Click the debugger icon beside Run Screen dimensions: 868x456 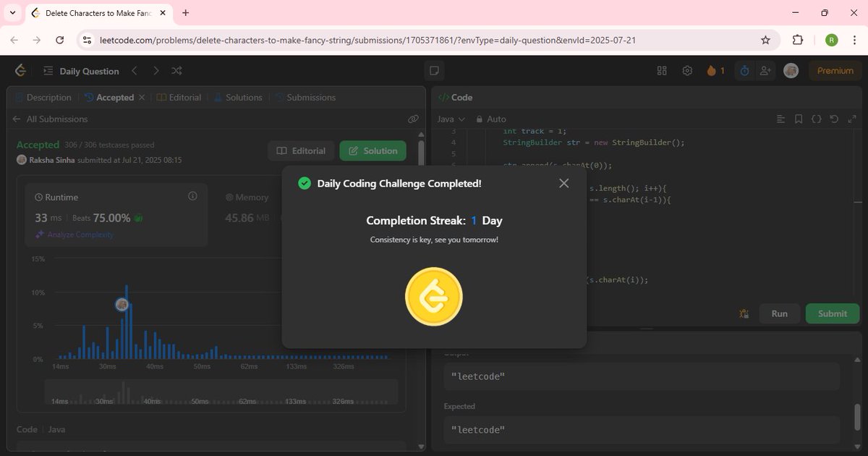(x=743, y=313)
